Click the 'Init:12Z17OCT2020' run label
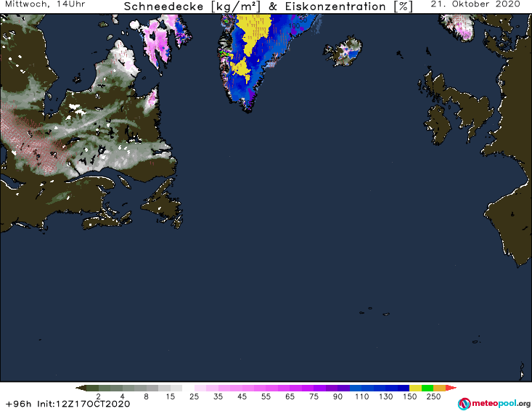Viewport: 532px width, 411px height. tap(83, 404)
